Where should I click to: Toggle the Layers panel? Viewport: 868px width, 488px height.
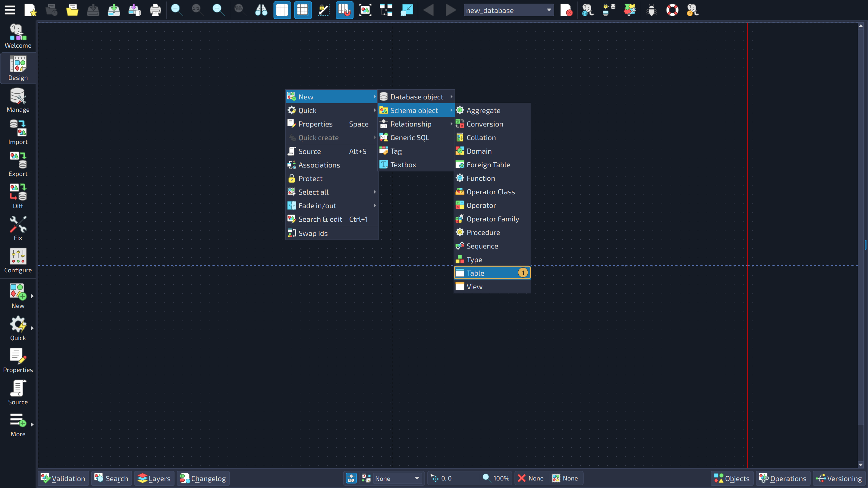[154, 478]
